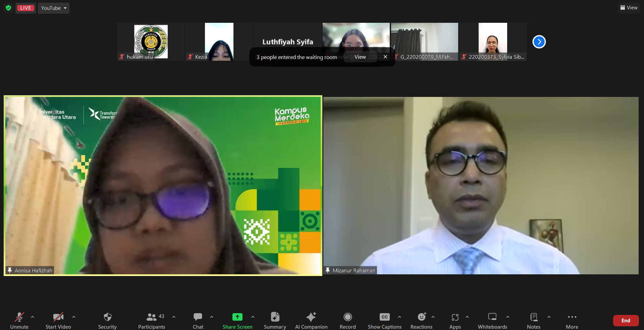Image resolution: width=644 pixels, height=330 pixels.
Task: End the meeting with red End button
Action: click(626, 321)
